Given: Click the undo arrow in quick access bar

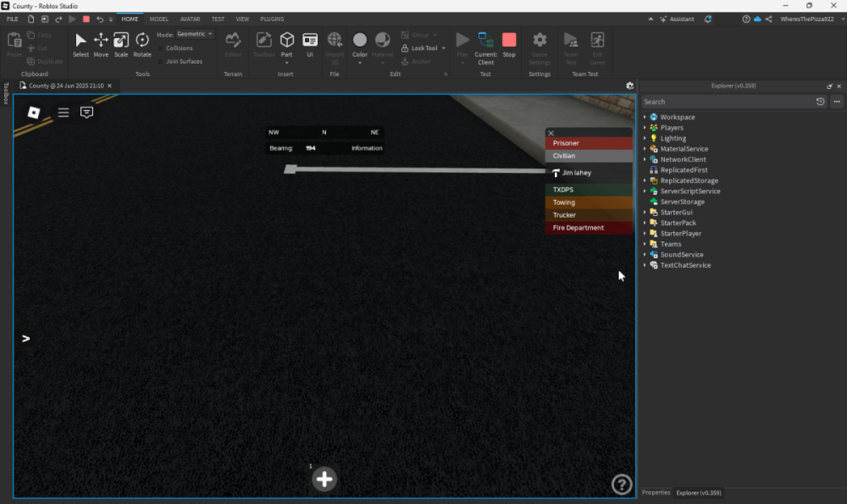Looking at the screenshot, I should click(x=100, y=19).
